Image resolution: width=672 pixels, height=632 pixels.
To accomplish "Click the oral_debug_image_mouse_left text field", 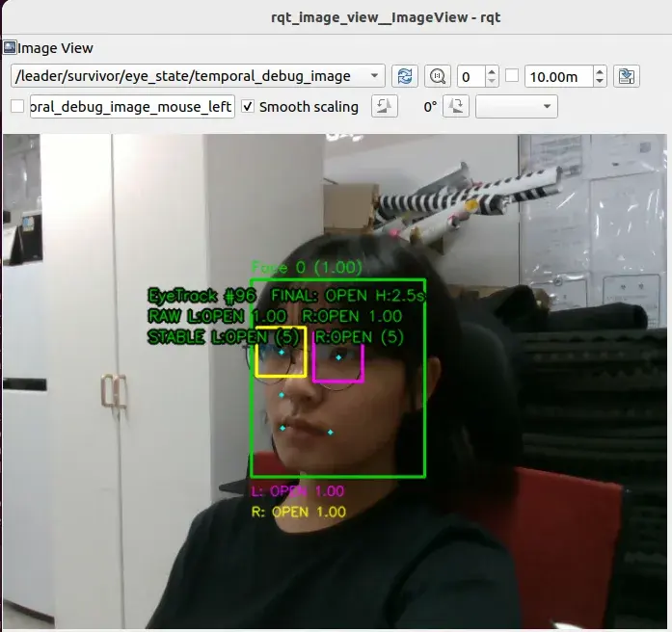I will click(132, 106).
